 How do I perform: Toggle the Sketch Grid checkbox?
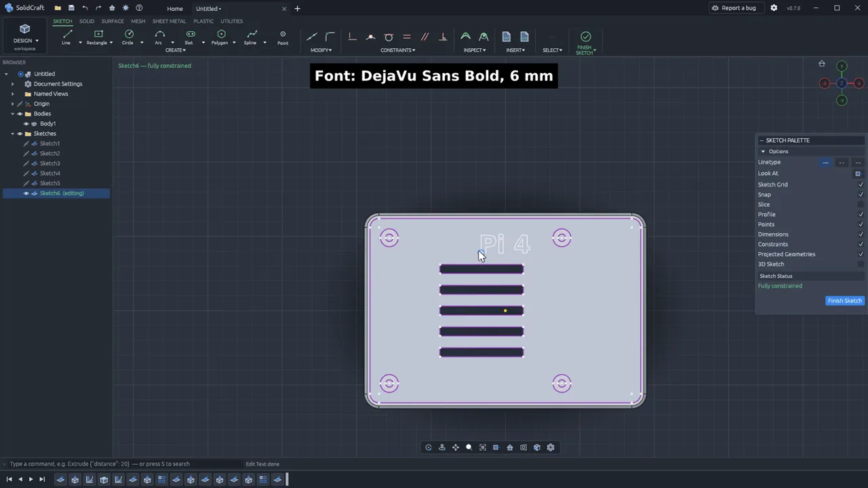pos(861,184)
